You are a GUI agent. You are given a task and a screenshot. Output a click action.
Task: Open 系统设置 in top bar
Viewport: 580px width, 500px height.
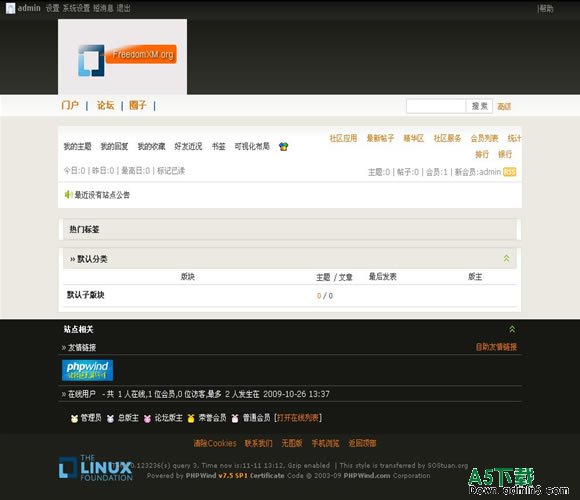(76, 8)
